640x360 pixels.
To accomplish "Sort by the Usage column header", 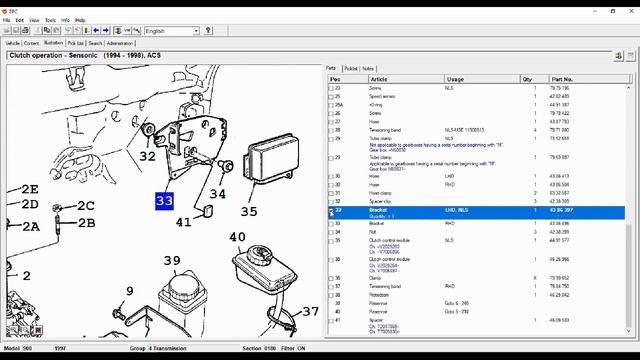I will click(x=482, y=79).
